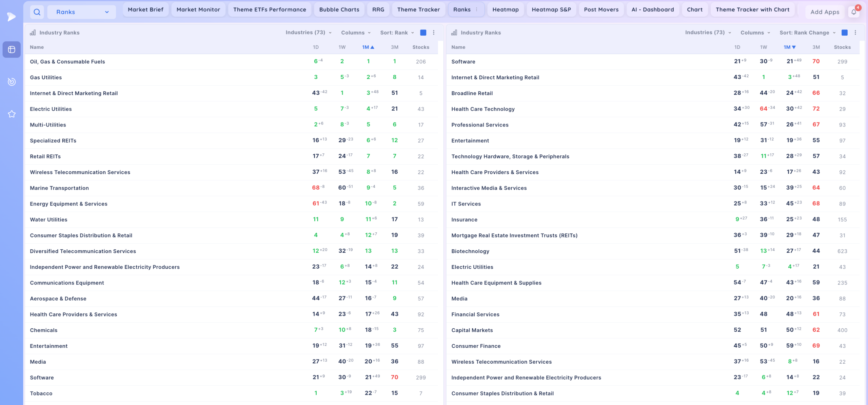Screen dimensions: 868x405
Task: Click the Add Apps button
Action: tap(825, 12)
